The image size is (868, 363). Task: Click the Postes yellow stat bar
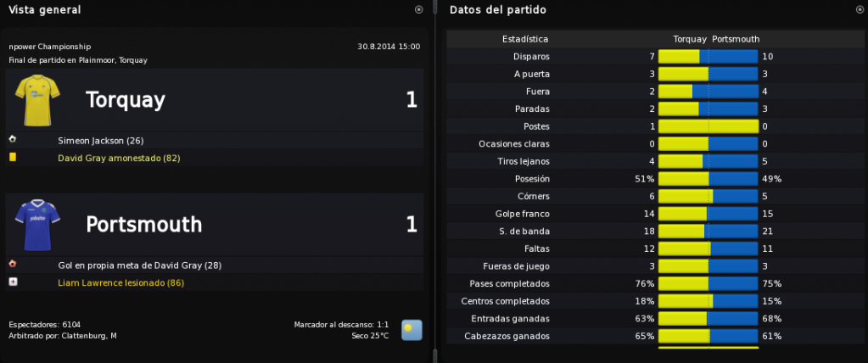tap(708, 126)
